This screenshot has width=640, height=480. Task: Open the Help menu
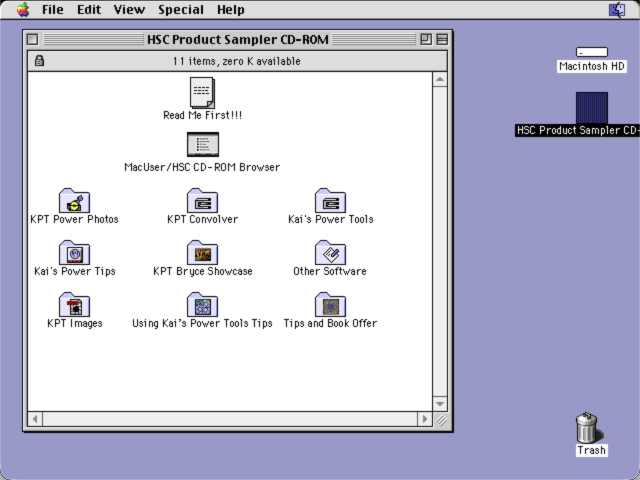tap(231, 9)
